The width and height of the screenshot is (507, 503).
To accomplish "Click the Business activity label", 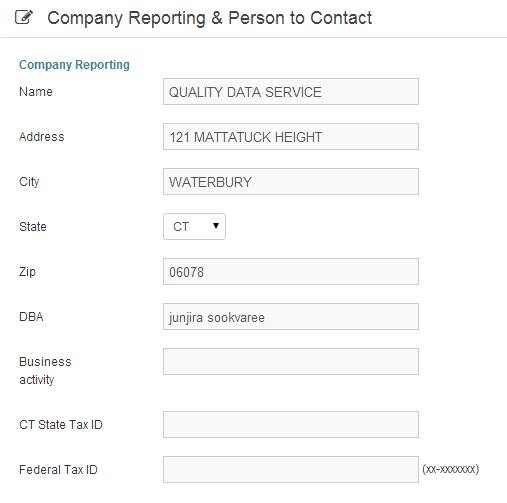I will point(45,371).
